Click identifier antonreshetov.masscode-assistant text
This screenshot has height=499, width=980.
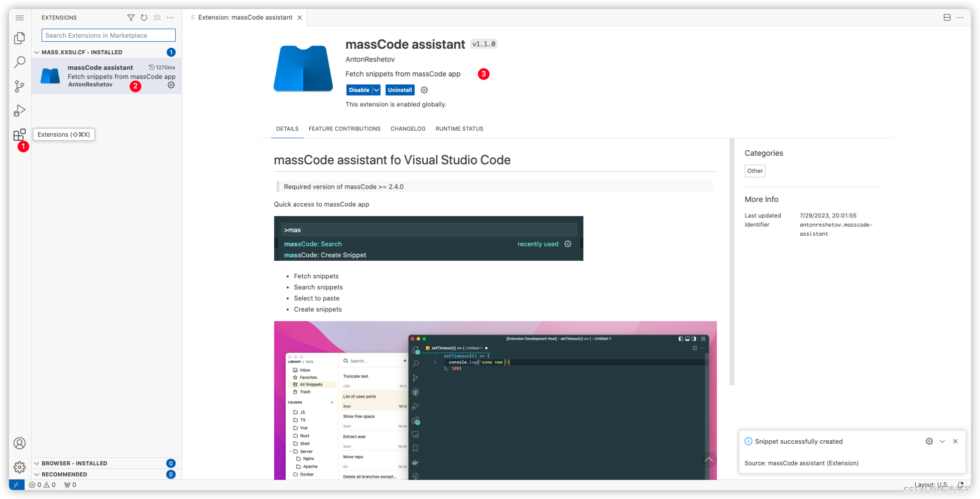836,229
